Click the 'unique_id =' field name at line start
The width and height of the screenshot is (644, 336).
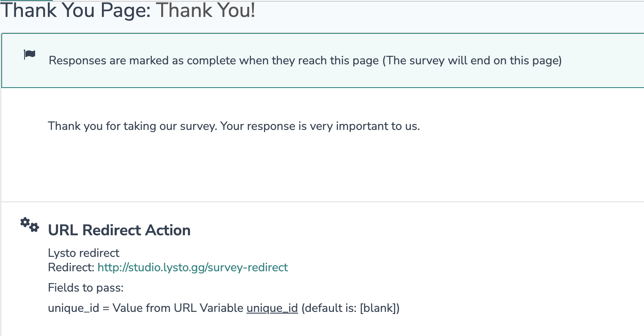[x=79, y=308]
